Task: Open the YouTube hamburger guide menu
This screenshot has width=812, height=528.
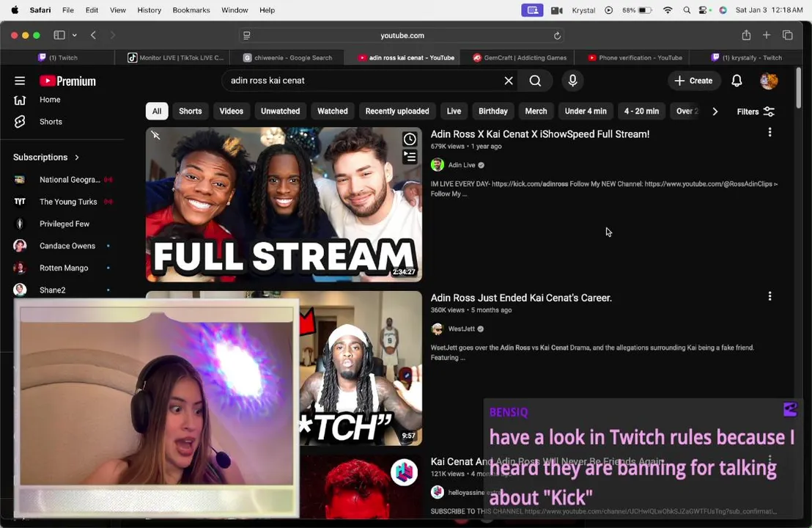Action: (x=20, y=81)
